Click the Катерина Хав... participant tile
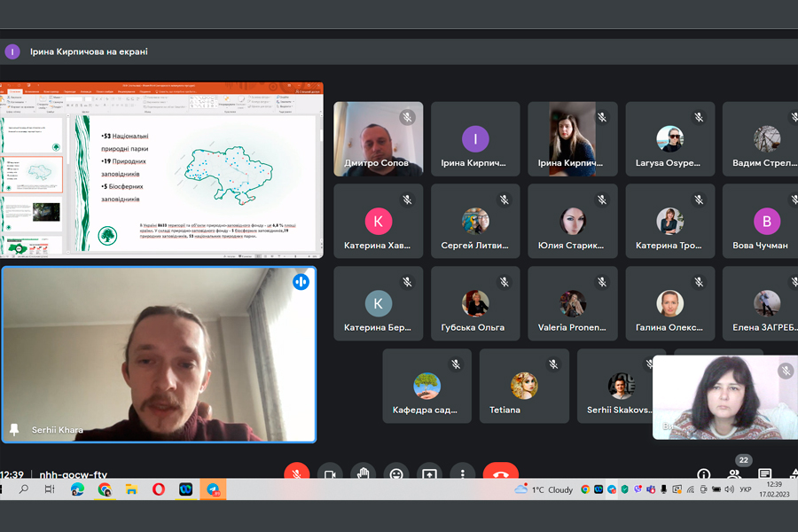Image resolution: width=798 pixels, height=532 pixels. 378,222
